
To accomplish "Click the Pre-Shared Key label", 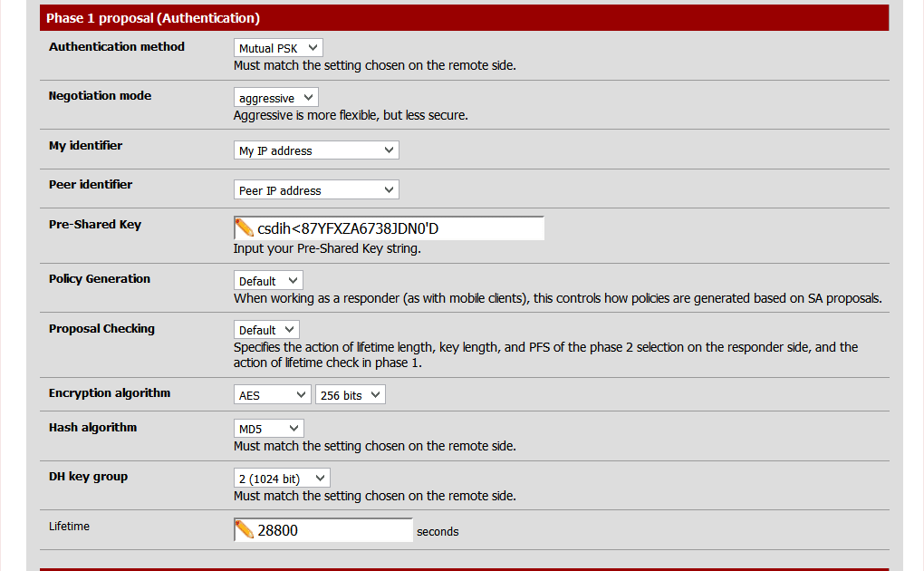I will coord(95,224).
